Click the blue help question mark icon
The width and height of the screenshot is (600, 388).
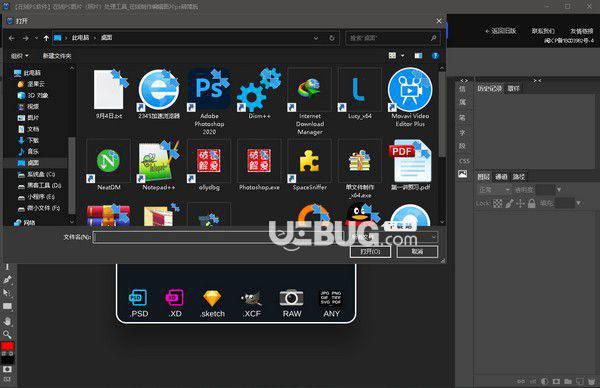point(435,56)
